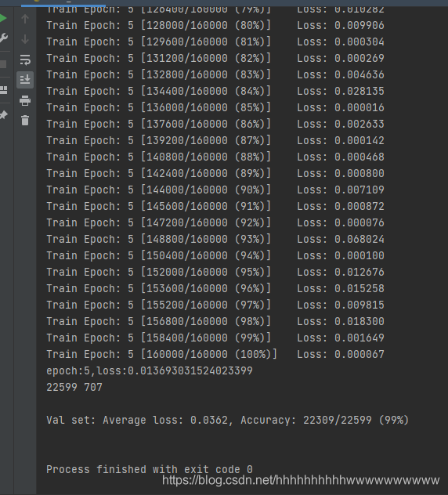Click the up stack trace arrow
This screenshot has height=495, width=448.
click(25, 19)
